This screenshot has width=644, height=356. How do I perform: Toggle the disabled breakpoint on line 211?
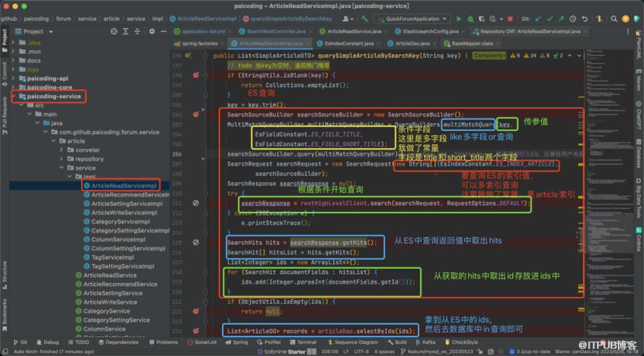pos(196,203)
